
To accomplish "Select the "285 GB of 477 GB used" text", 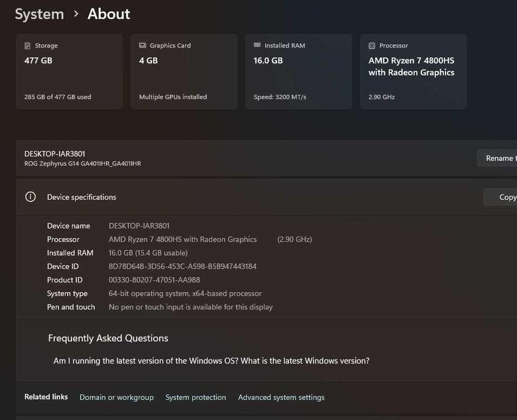I will pos(58,97).
